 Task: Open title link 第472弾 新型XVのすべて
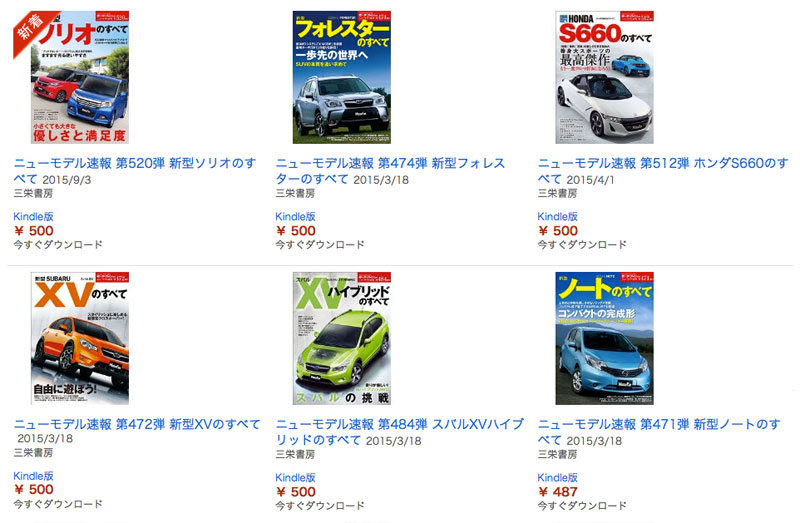click(137, 425)
